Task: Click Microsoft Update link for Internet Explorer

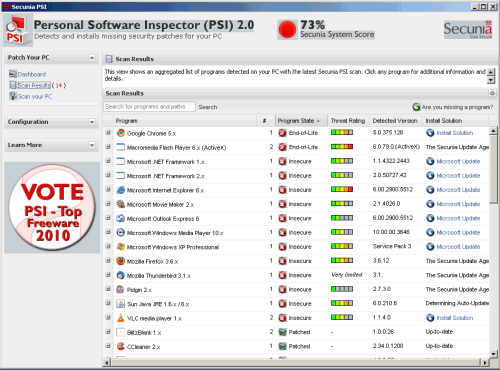Action: [x=458, y=190]
